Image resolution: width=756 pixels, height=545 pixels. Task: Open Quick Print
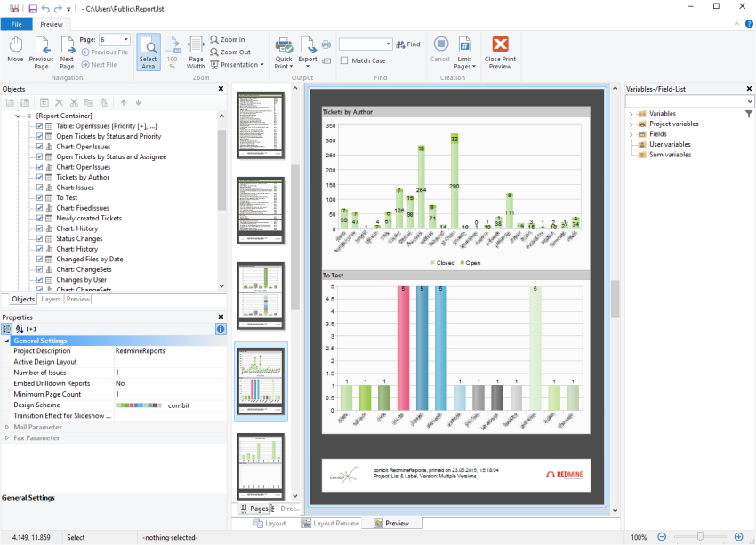point(284,49)
